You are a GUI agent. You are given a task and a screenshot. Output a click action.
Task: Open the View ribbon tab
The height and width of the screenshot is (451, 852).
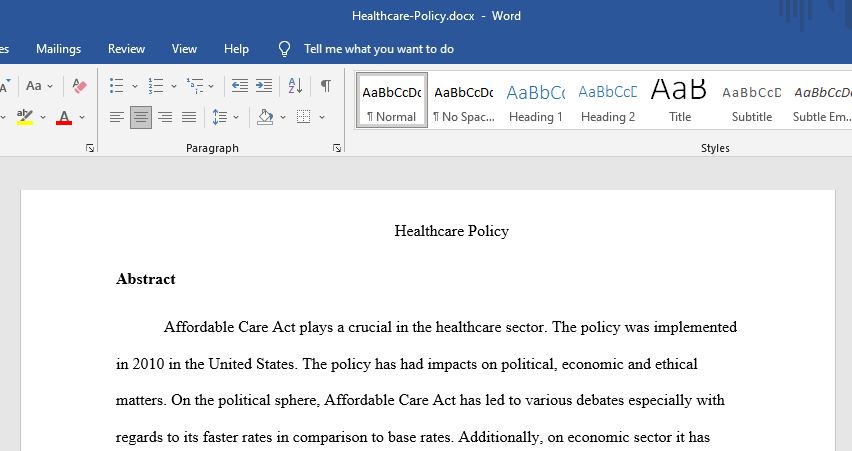coord(184,49)
